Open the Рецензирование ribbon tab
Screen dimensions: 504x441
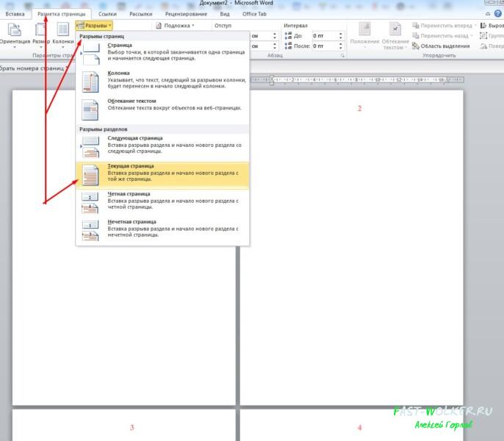point(186,14)
